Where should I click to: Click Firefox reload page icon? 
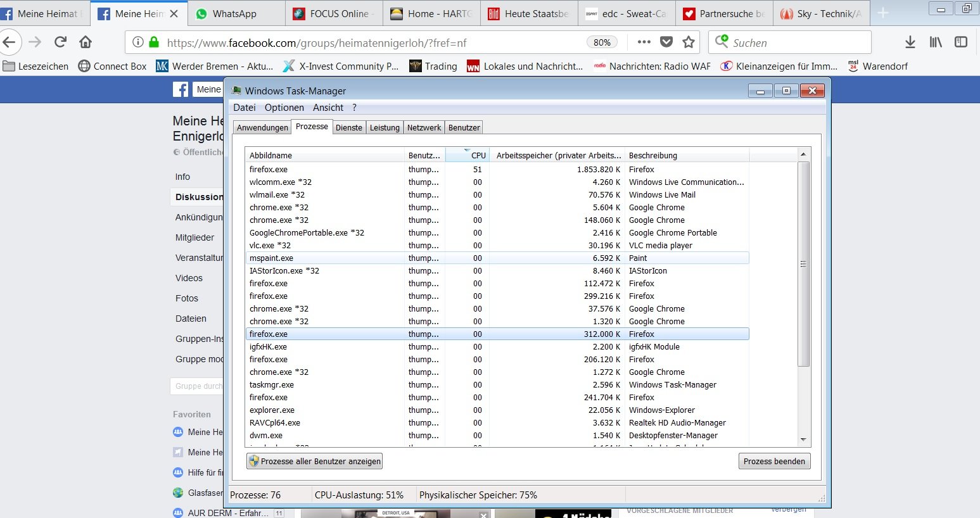61,42
